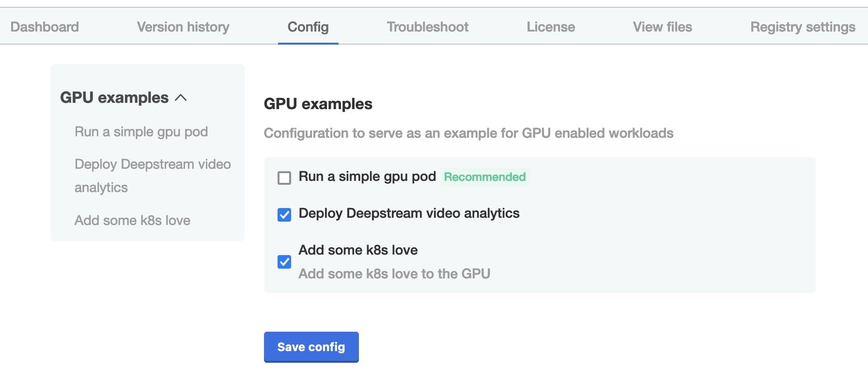Viewport: 868px width, 387px height.
Task: Select Add some k8s love in sidebar
Action: pyautogui.click(x=132, y=220)
